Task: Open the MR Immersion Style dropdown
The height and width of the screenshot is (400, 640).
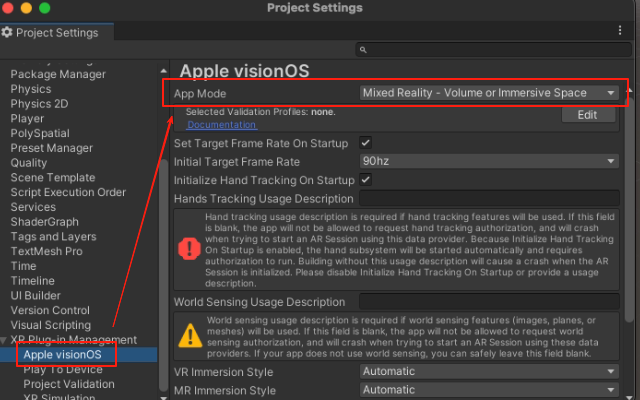Action: click(x=489, y=390)
